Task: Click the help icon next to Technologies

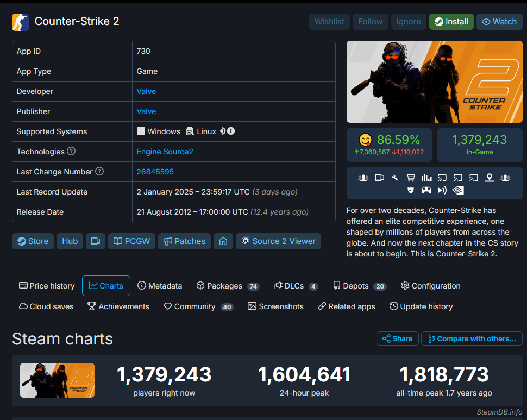Action: coord(71,151)
